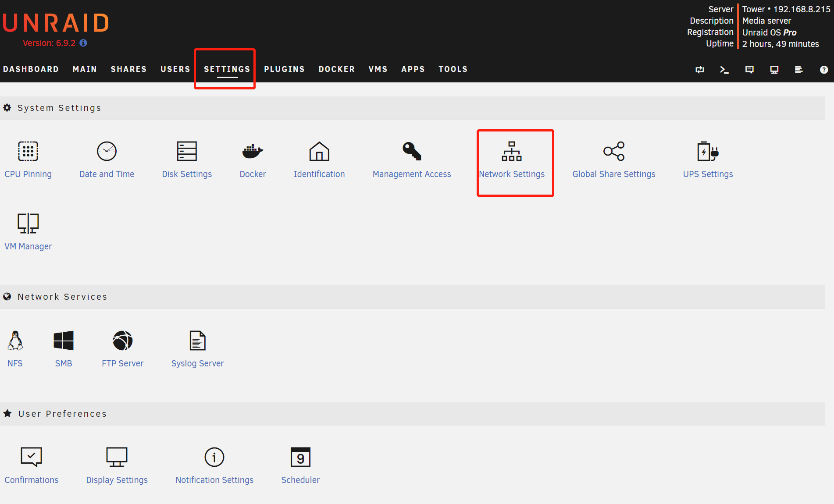Open the Disk Settings icon
834x504 pixels.
[x=187, y=151]
